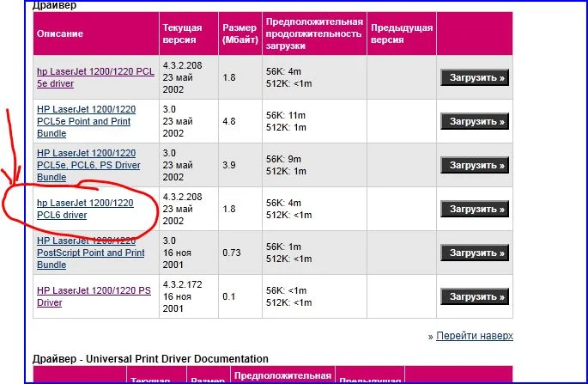
Task: Click Загрузить for the PS Driver row
Action: (475, 296)
